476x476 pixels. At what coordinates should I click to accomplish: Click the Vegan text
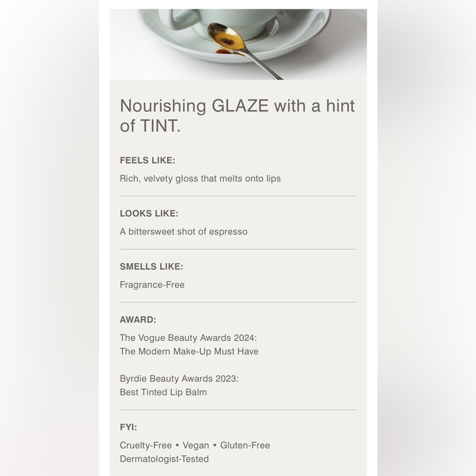click(196, 446)
